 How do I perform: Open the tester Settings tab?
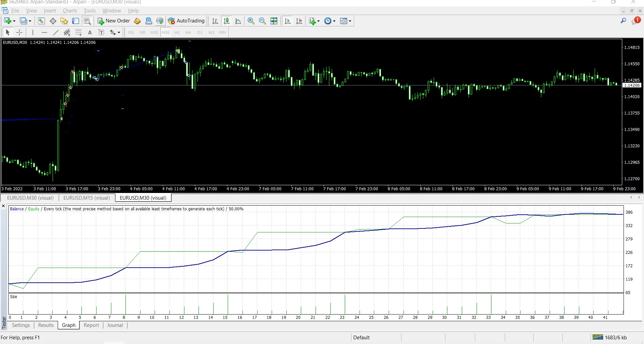click(x=21, y=325)
